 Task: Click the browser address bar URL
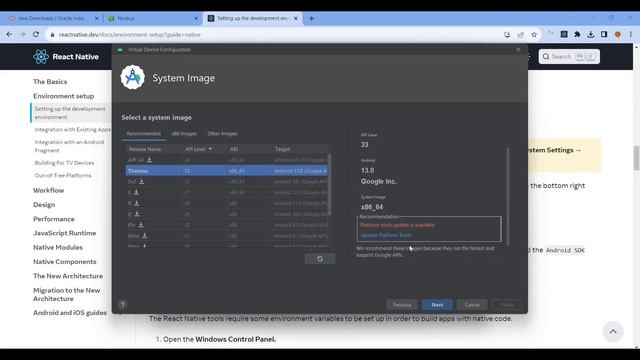[130, 35]
